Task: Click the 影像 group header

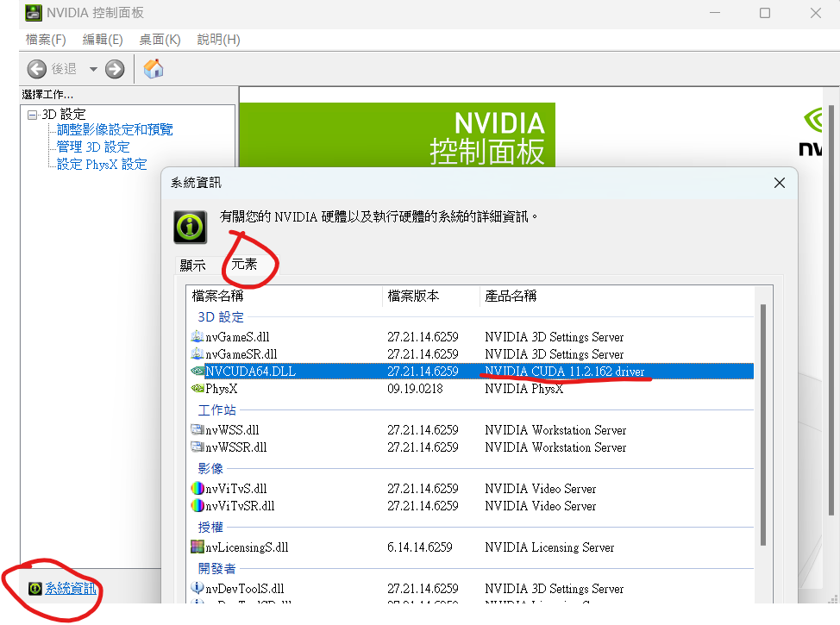Action: (x=210, y=469)
